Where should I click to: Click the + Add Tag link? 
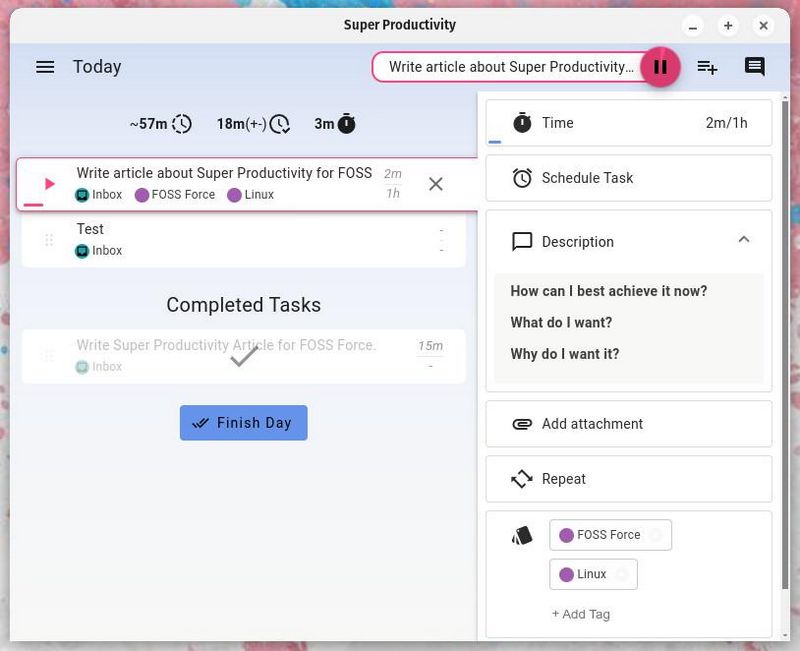tap(581, 614)
